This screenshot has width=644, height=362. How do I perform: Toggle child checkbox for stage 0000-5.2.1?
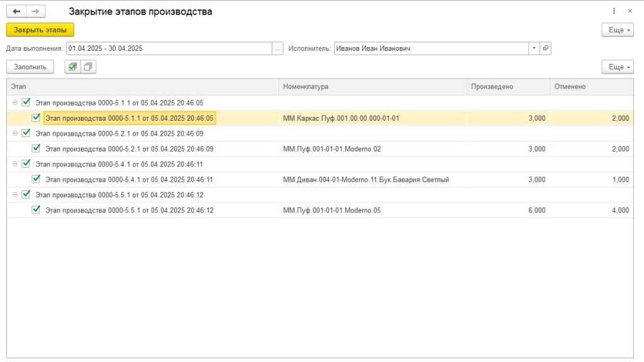[x=36, y=148]
